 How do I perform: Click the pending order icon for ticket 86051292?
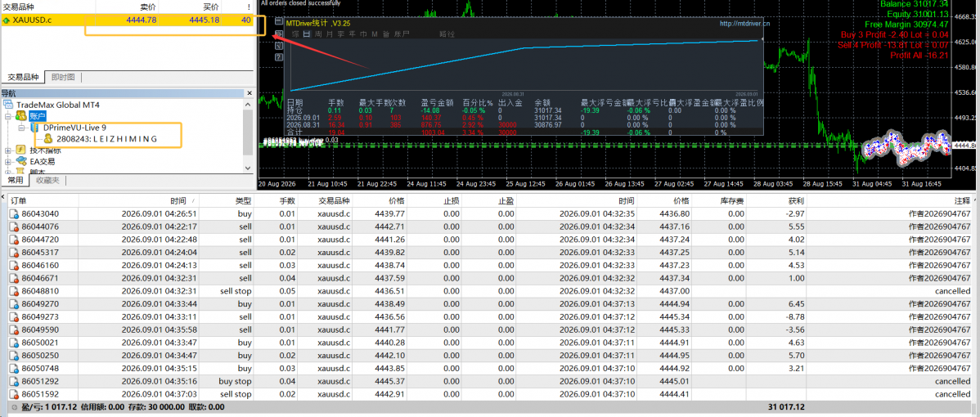(14, 381)
